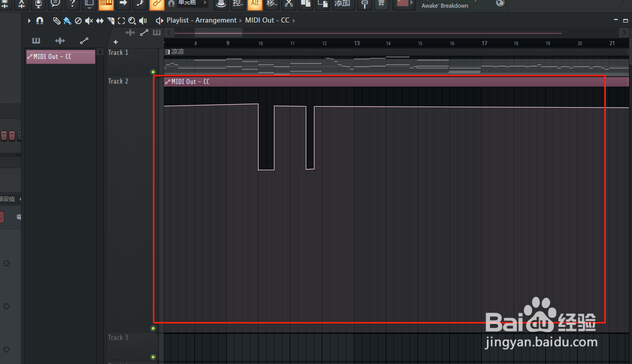Mute Track 3 with its green LED

point(153,357)
